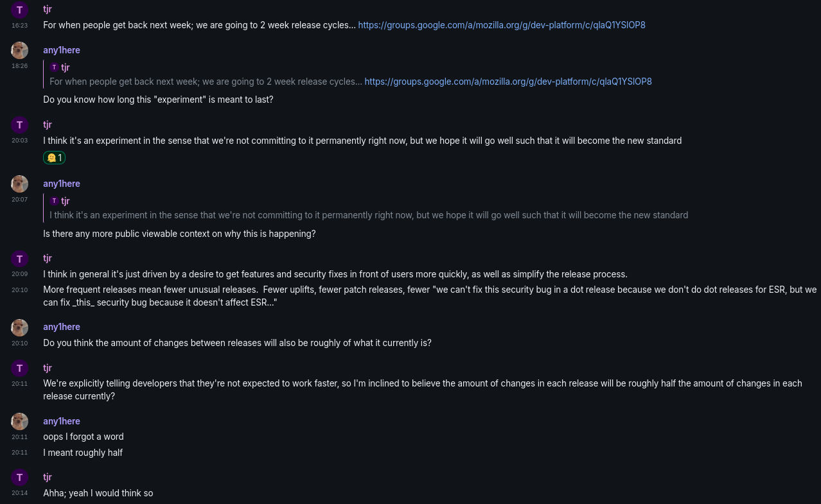
Task: Click tjr's avatar beside the 20:03 message
Action: [19, 125]
